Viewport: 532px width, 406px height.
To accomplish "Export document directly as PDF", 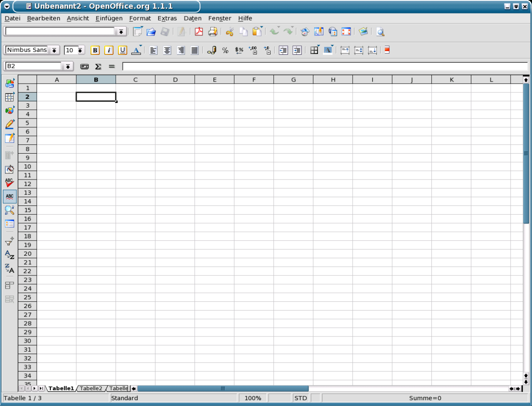I will [x=199, y=31].
